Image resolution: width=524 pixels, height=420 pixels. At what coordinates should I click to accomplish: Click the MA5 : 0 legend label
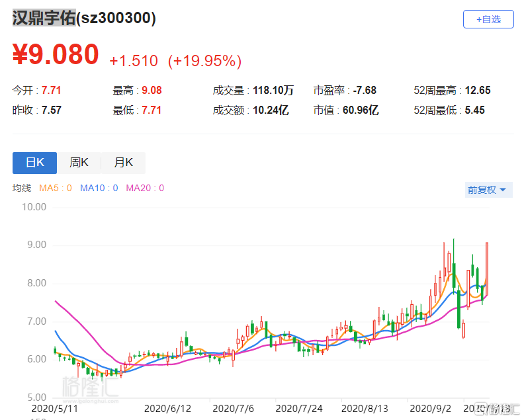tap(56, 188)
